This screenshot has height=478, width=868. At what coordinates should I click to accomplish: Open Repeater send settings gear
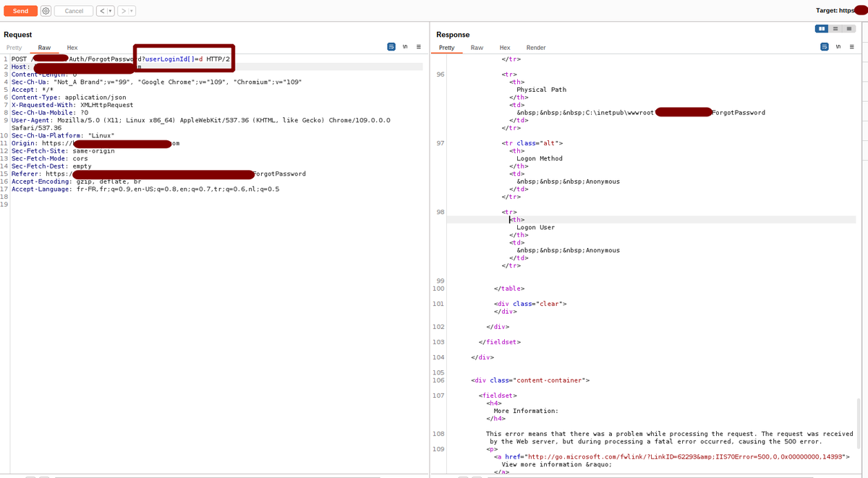point(46,11)
